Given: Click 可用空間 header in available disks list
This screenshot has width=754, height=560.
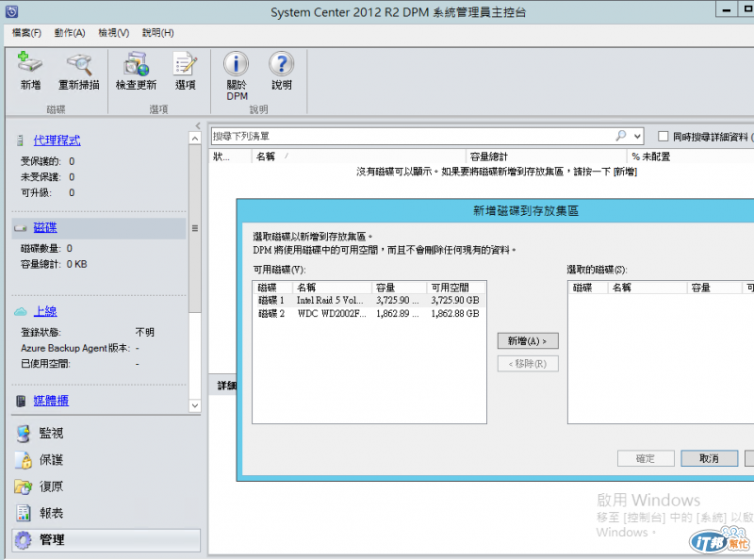Looking at the screenshot, I should coord(456,288).
